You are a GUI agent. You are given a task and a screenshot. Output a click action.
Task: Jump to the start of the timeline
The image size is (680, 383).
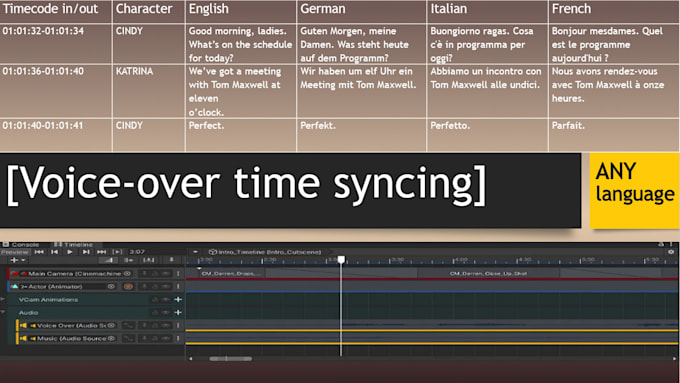[x=39, y=252]
